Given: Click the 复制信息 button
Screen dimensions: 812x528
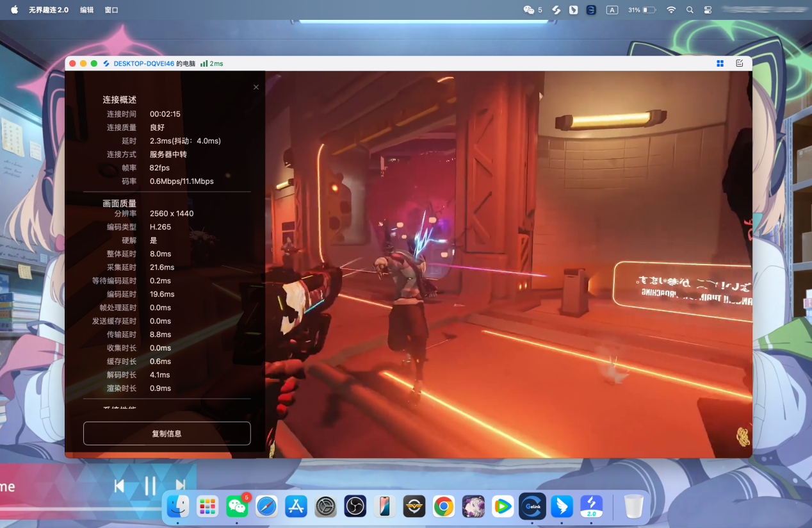Looking at the screenshot, I should [x=166, y=433].
